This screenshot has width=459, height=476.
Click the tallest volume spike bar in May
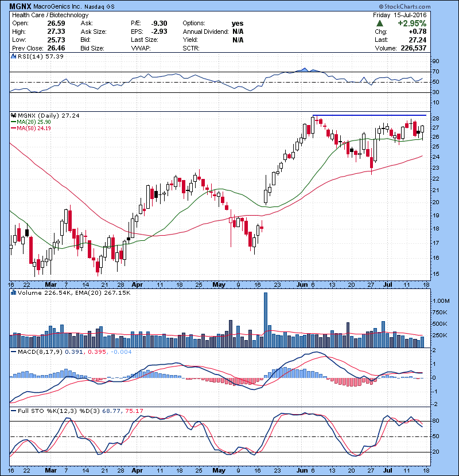click(x=266, y=320)
